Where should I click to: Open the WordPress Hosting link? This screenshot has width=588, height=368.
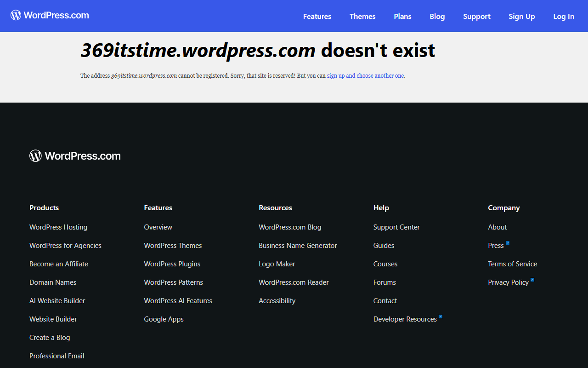tap(58, 227)
